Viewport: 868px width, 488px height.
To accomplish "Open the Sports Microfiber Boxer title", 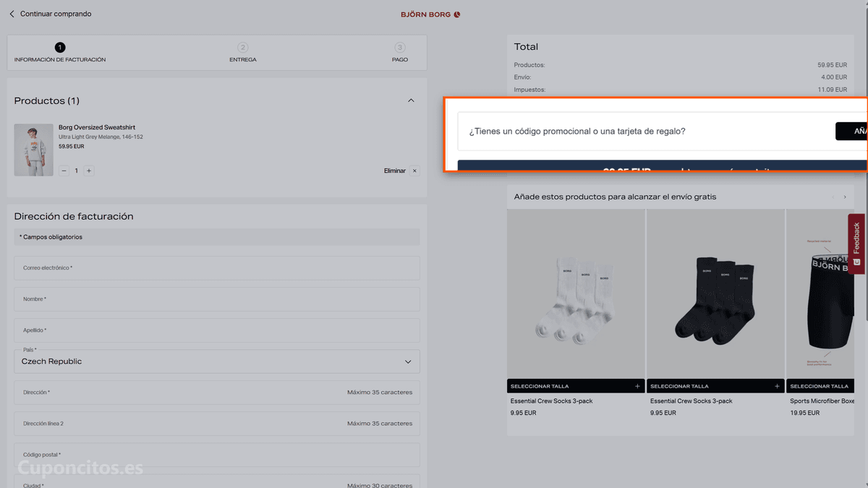I will (x=822, y=401).
